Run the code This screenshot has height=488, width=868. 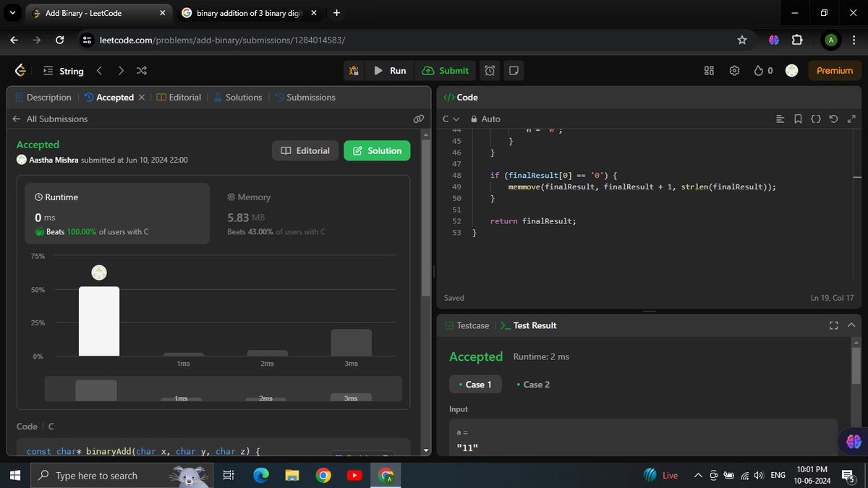pos(390,71)
